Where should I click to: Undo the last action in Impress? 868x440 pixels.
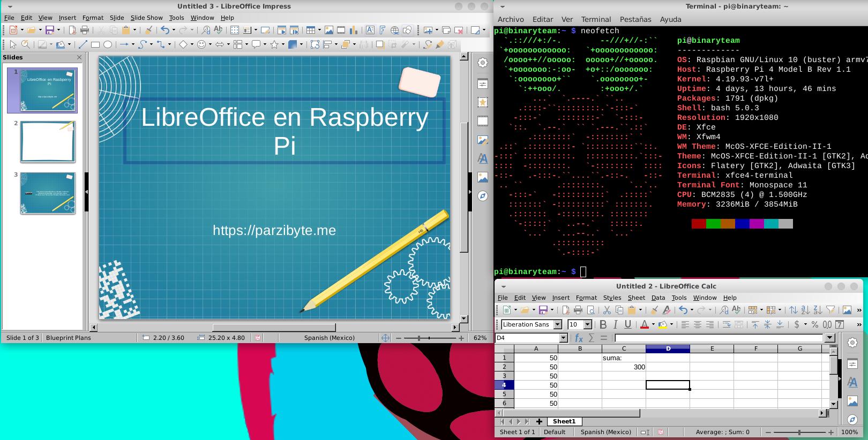(x=164, y=30)
